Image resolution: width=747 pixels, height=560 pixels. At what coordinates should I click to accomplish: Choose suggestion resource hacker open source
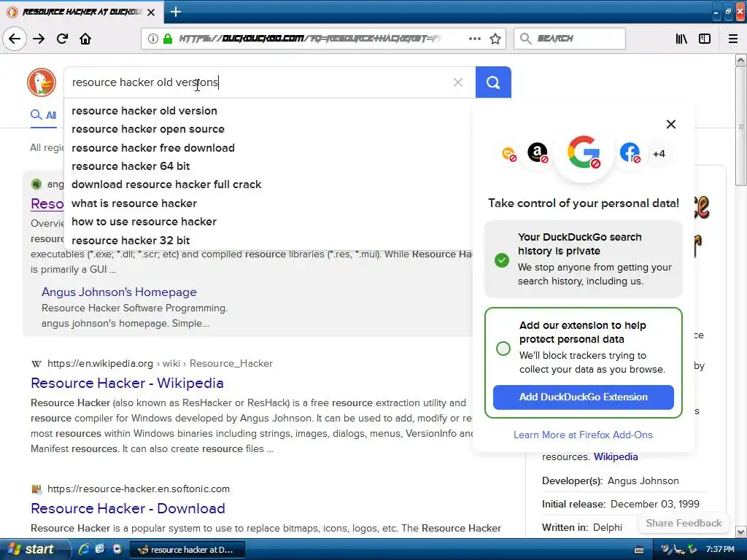(148, 129)
